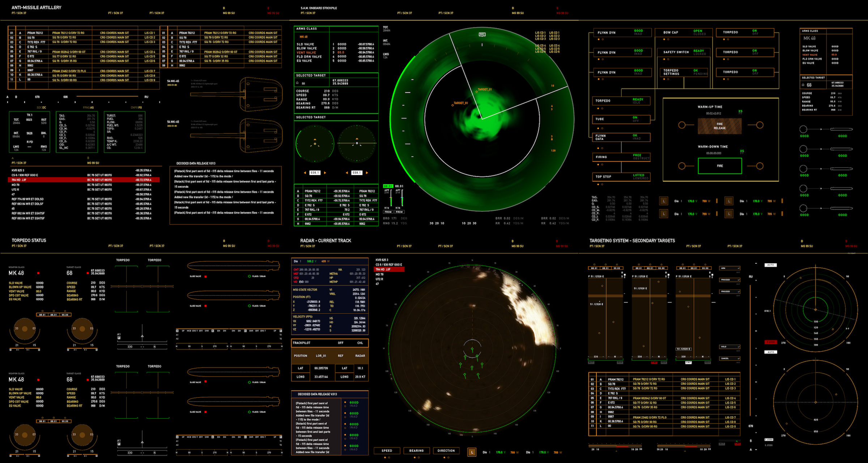
Task: Toggle the SAFETY SWITCH READY/LOCKED state
Action: point(684,52)
